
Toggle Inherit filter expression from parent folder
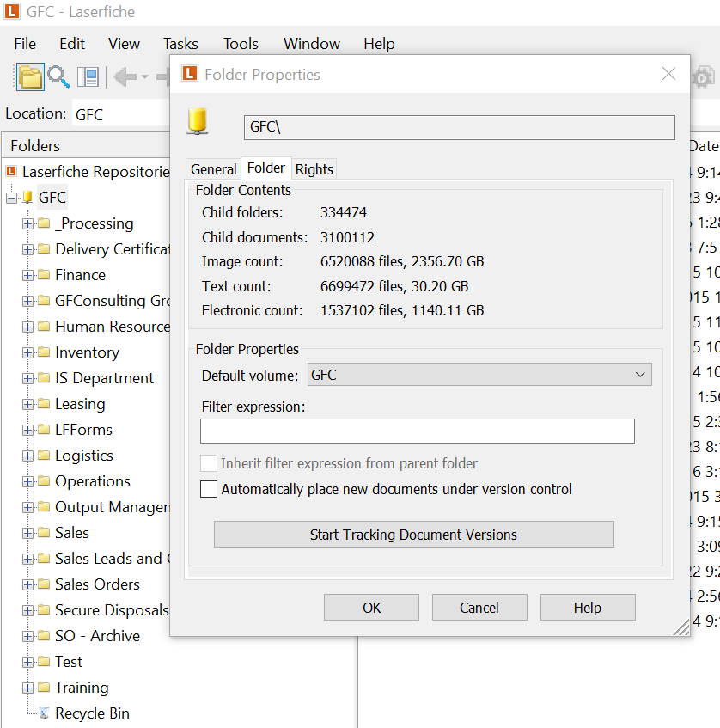[209, 463]
